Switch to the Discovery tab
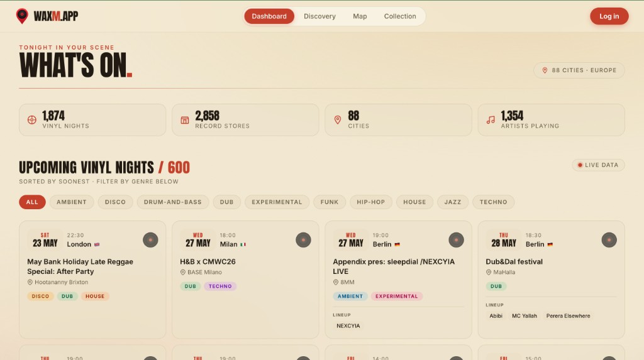The image size is (644, 360). click(x=319, y=16)
